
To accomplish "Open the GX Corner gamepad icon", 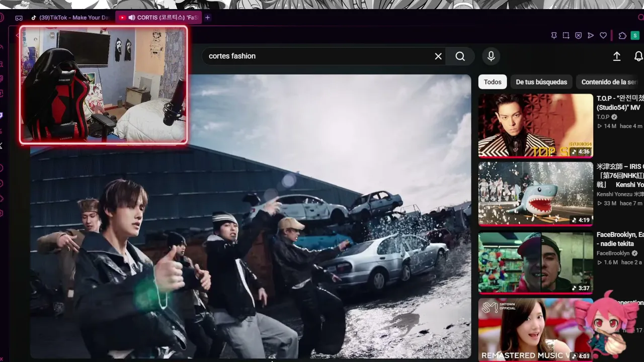I will [19, 18].
